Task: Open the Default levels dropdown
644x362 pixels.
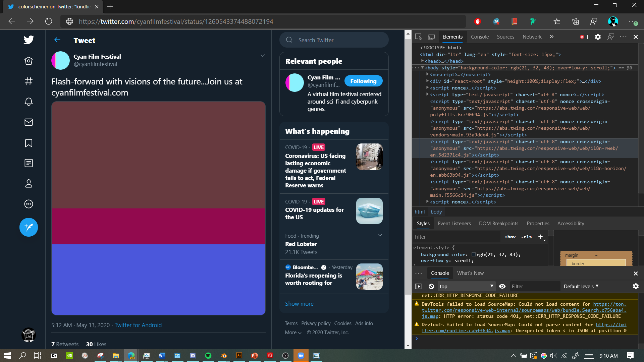Action: tap(581, 286)
